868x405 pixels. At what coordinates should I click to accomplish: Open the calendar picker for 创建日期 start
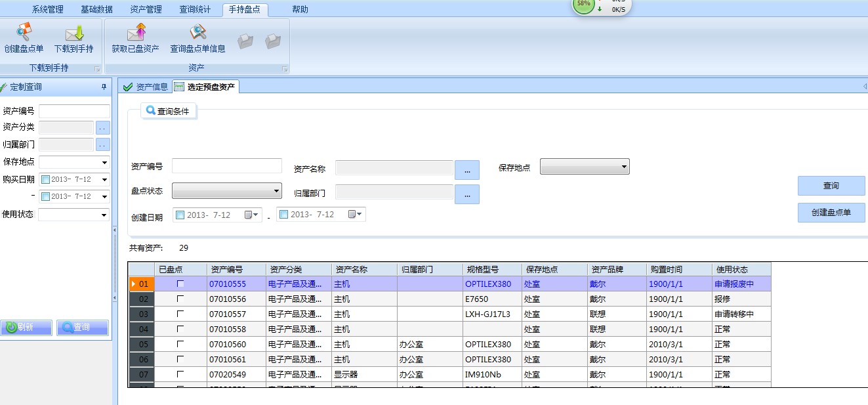tap(253, 215)
